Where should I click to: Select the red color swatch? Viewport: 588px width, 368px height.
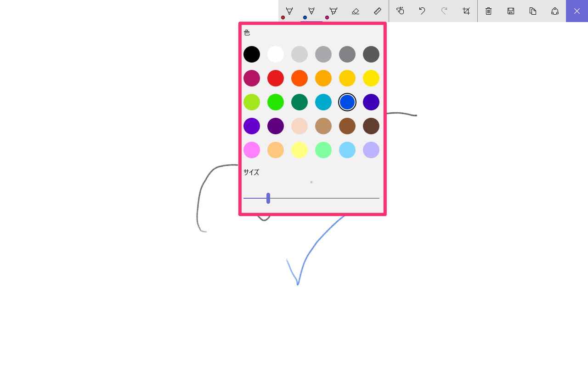(x=276, y=78)
